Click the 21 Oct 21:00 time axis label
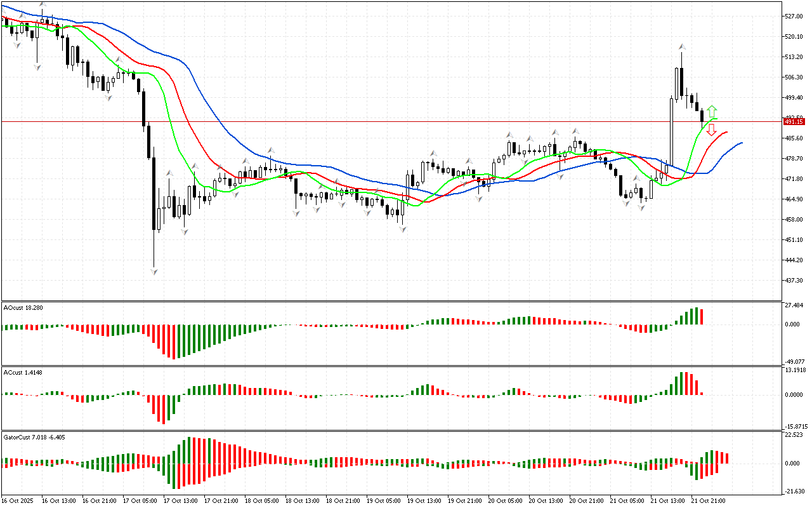The image size is (812, 508). point(708,500)
